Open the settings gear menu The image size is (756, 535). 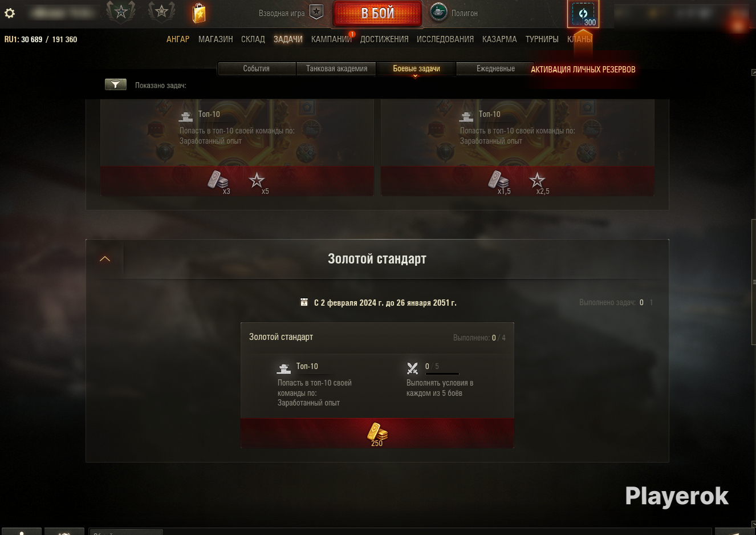coord(10,13)
